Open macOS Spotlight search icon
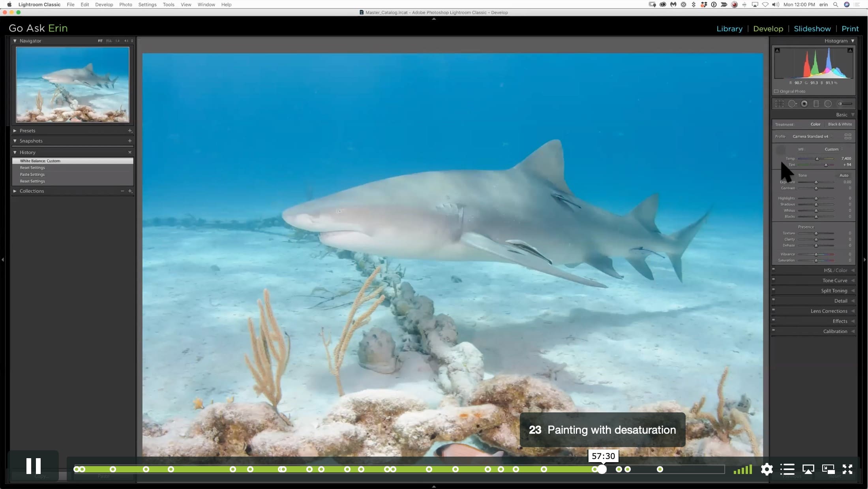 click(836, 5)
